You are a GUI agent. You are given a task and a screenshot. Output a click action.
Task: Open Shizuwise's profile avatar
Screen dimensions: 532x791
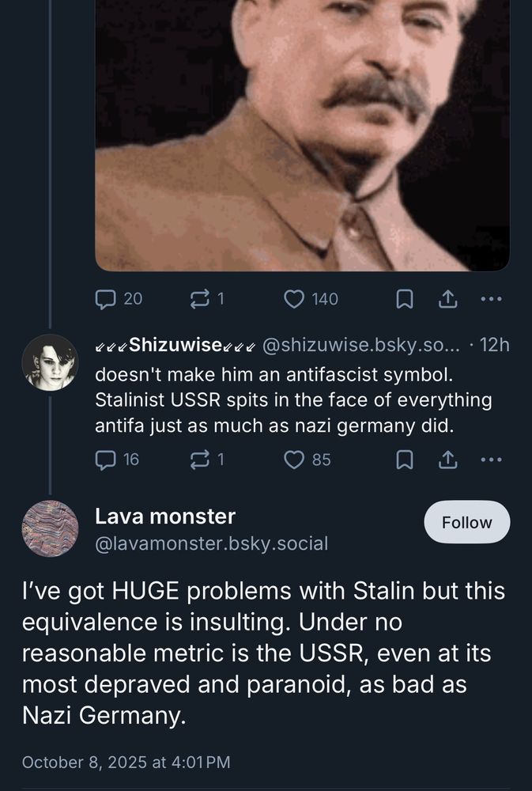coord(50,362)
